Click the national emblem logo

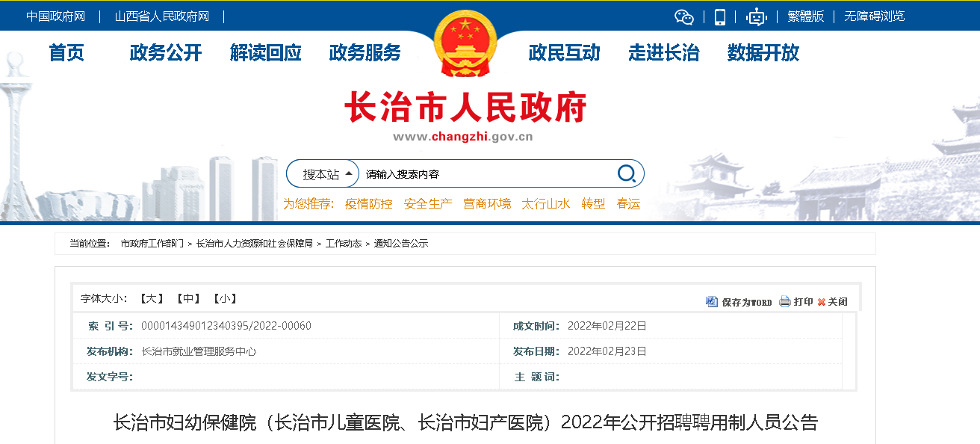465,43
